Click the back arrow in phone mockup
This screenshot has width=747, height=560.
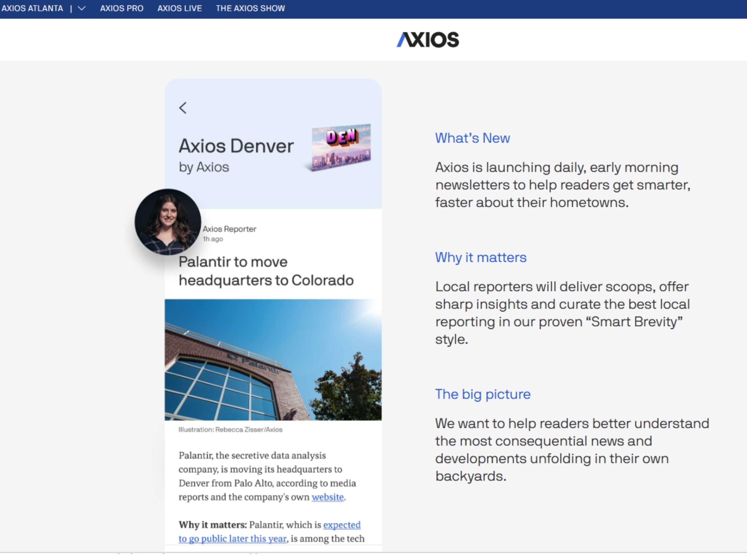pyautogui.click(x=183, y=108)
